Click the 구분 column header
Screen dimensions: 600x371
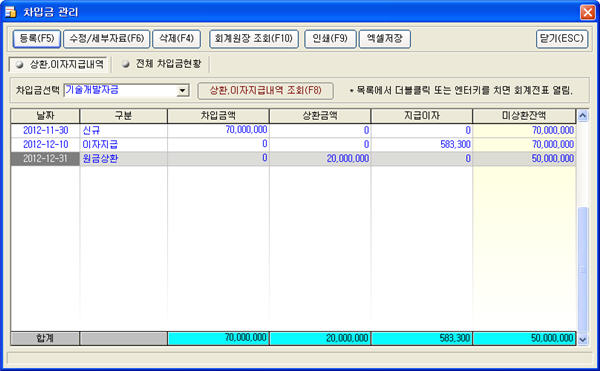pyautogui.click(x=123, y=116)
